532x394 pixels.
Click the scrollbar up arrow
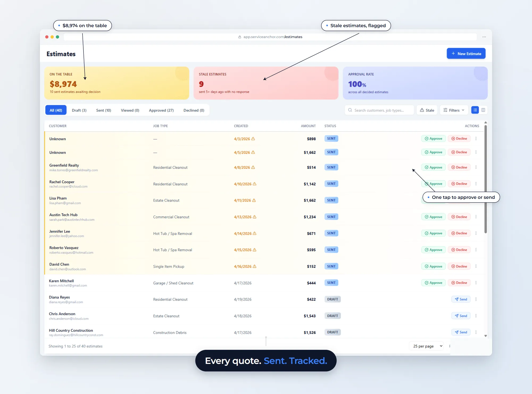coord(486,122)
